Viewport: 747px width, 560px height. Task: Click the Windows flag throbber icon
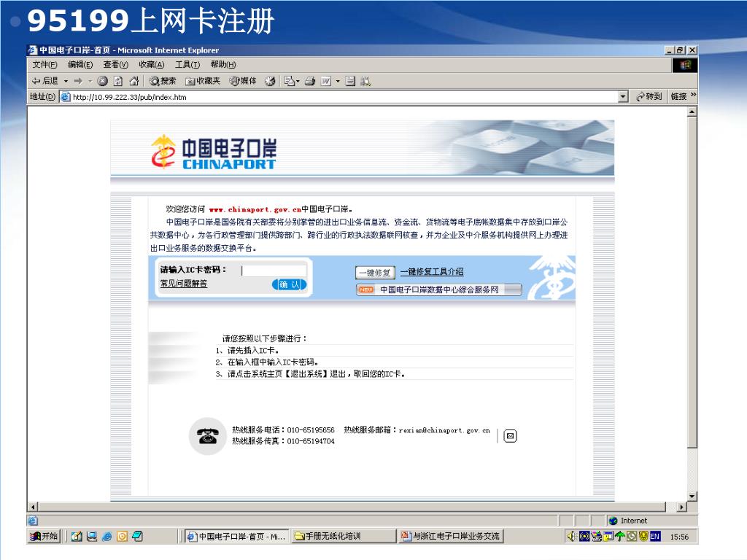(x=685, y=65)
